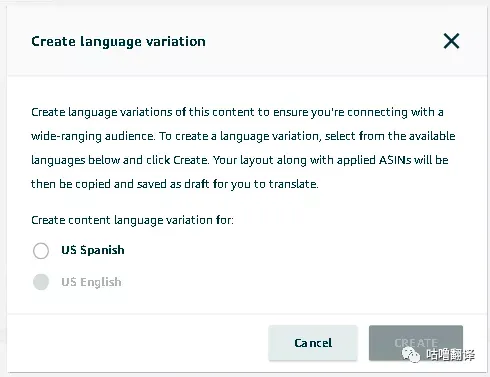Image resolution: width=490 pixels, height=377 pixels.
Task: Click the word 'ASINs' in the description
Action: (x=395, y=160)
